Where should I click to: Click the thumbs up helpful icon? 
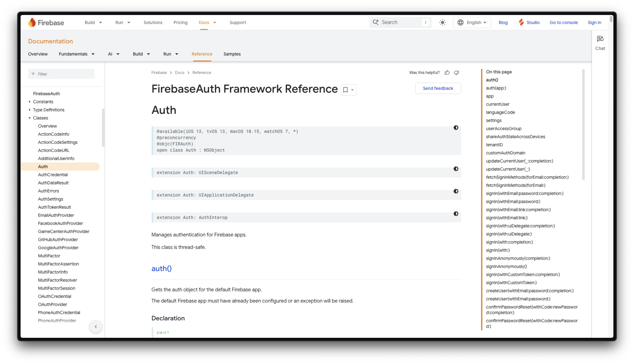point(447,73)
